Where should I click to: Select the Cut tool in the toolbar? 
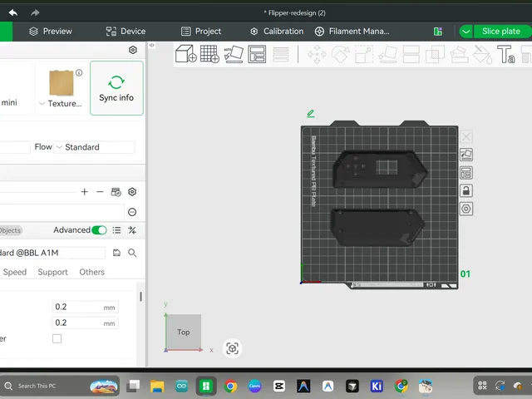(x=411, y=54)
